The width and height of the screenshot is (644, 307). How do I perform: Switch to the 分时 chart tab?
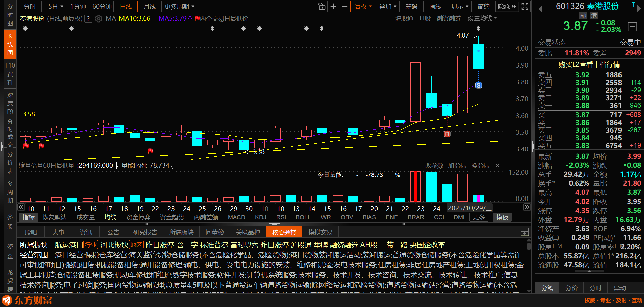pyautogui.click(x=30, y=6)
